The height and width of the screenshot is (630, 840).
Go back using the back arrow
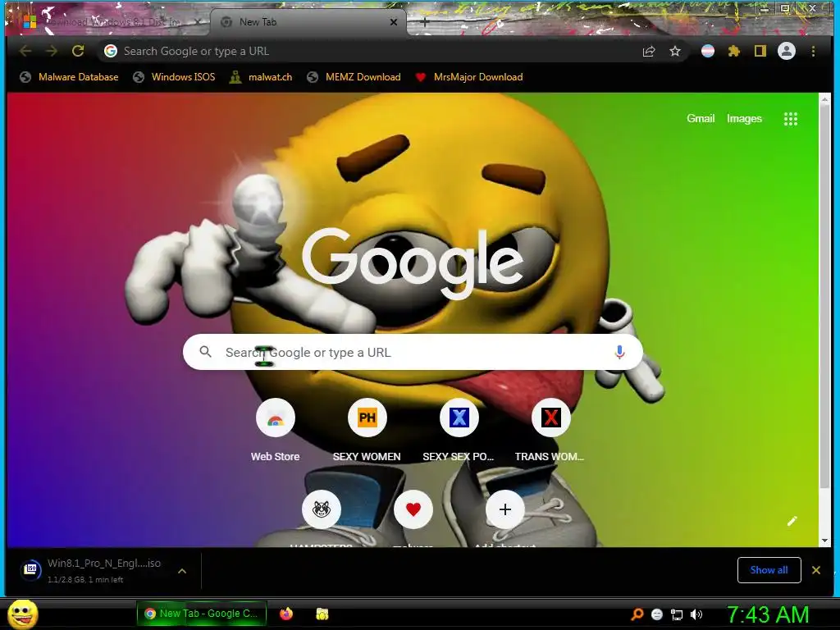pyautogui.click(x=25, y=51)
